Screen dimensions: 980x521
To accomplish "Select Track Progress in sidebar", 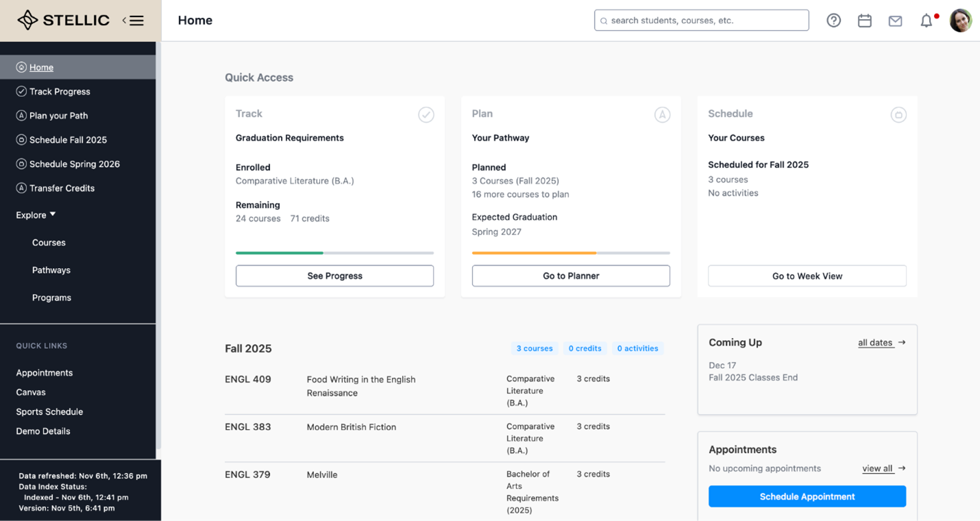I will tap(60, 92).
